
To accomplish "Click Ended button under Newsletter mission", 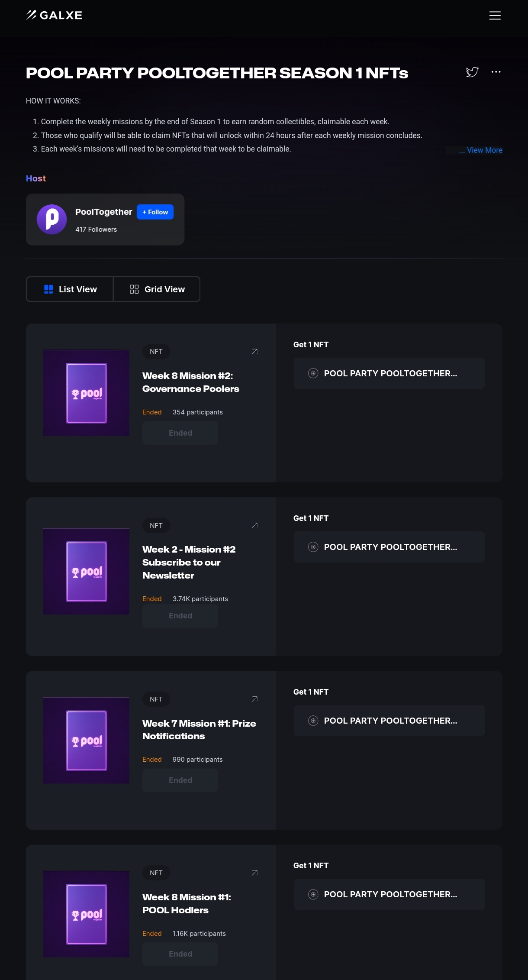I will [180, 616].
